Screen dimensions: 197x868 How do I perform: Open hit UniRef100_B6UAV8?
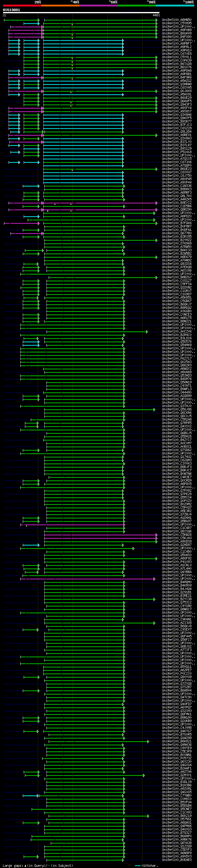click(177, 33)
